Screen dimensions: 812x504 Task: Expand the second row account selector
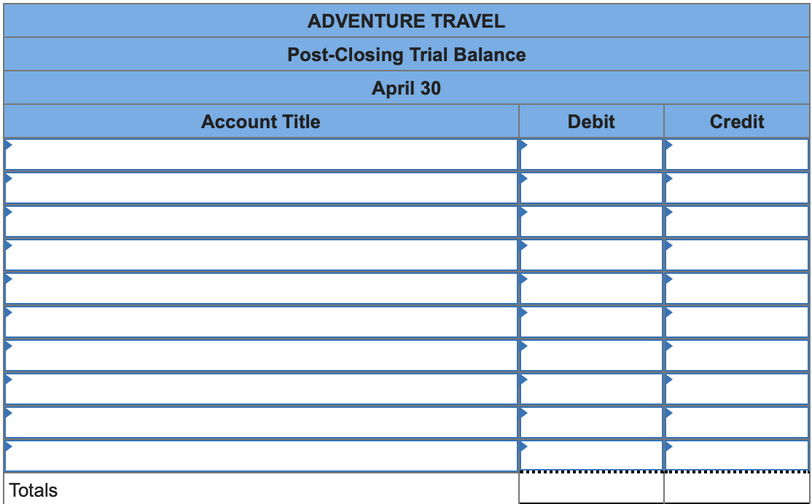pyautogui.click(x=259, y=187)
